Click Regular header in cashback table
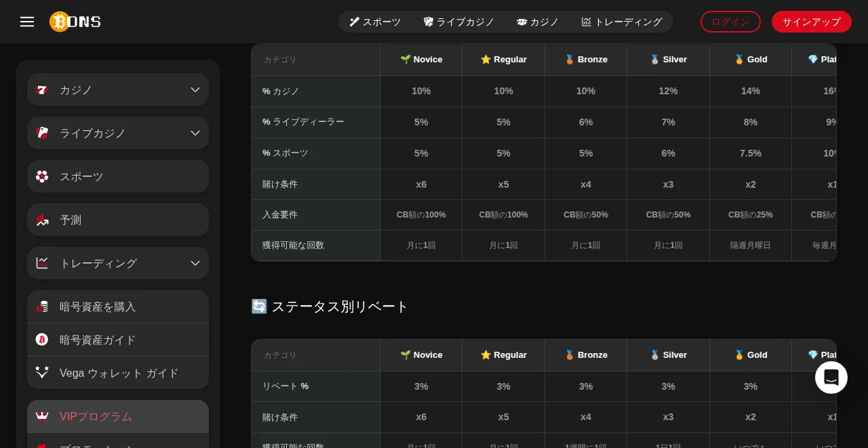The image size is (868, 448). click(x=503, y=60)
